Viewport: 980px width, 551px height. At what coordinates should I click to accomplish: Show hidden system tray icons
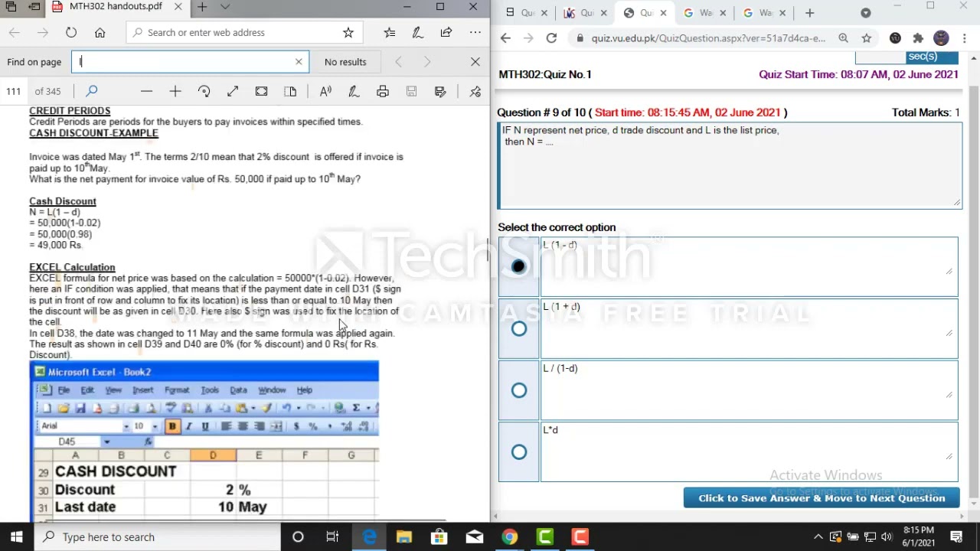pyautogui.click(x=818, y=536)
